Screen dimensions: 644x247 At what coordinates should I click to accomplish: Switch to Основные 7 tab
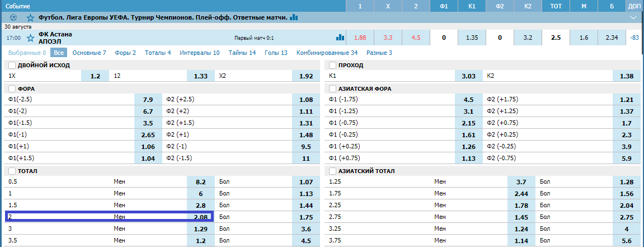click(x=89, y=53)
